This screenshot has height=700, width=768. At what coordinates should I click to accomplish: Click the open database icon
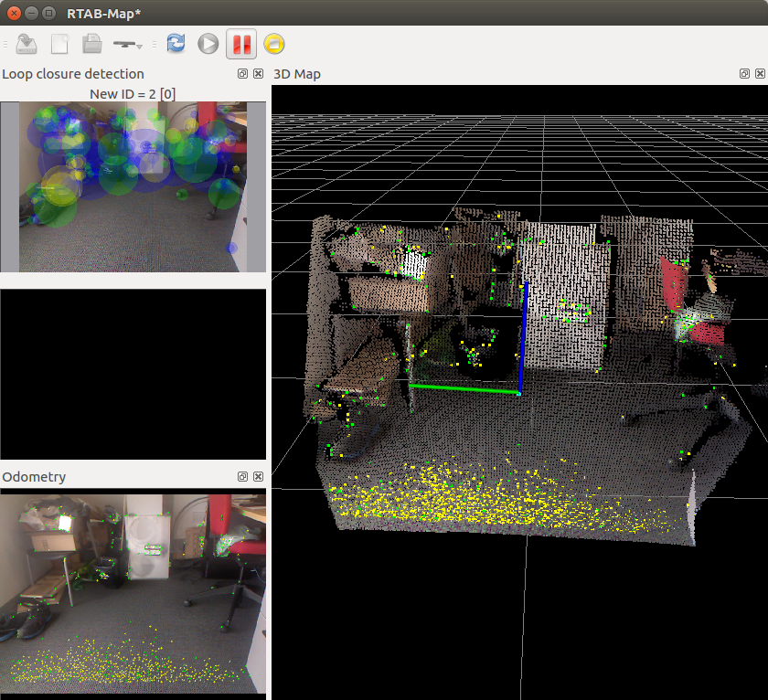91,43
